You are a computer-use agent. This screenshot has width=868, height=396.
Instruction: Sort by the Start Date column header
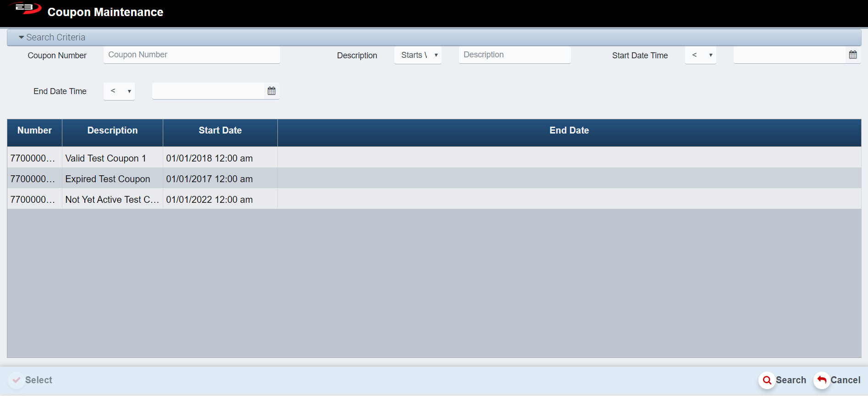click(220, 131)
